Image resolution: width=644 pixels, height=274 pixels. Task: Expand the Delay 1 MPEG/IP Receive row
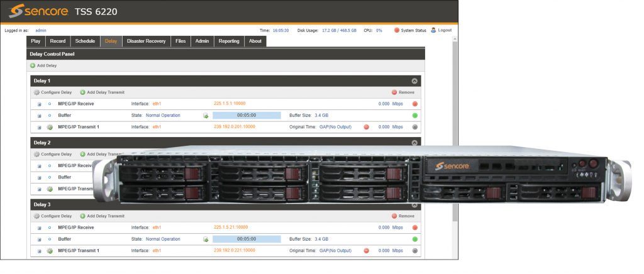point(39,104)
